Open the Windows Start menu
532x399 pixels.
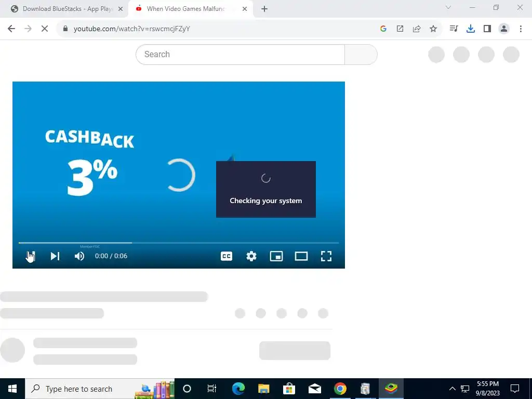point(12,389)
